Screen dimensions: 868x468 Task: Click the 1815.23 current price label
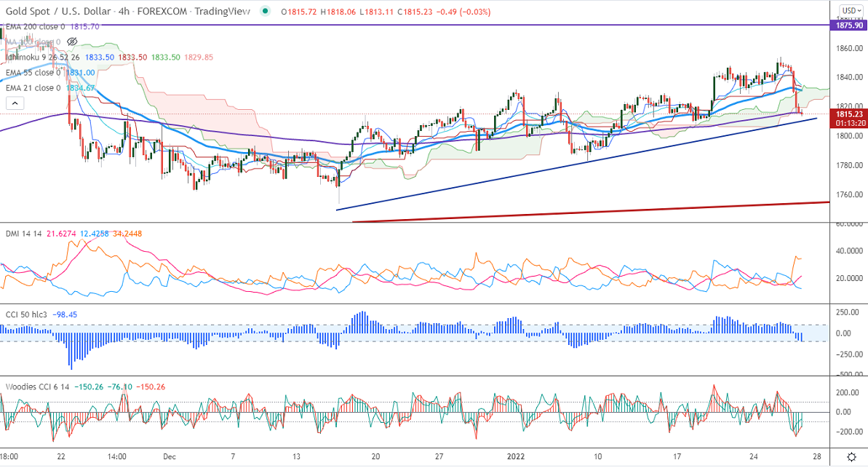[848, 115]
